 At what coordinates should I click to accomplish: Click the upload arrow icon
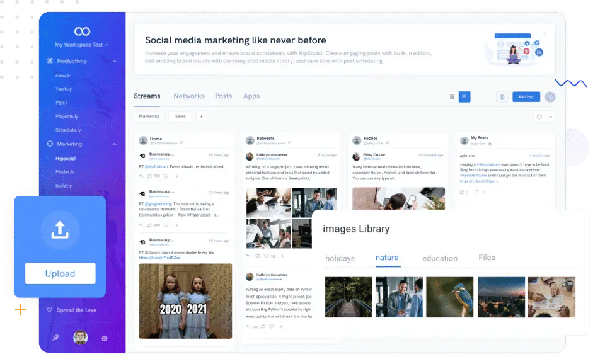pos(60,230)
